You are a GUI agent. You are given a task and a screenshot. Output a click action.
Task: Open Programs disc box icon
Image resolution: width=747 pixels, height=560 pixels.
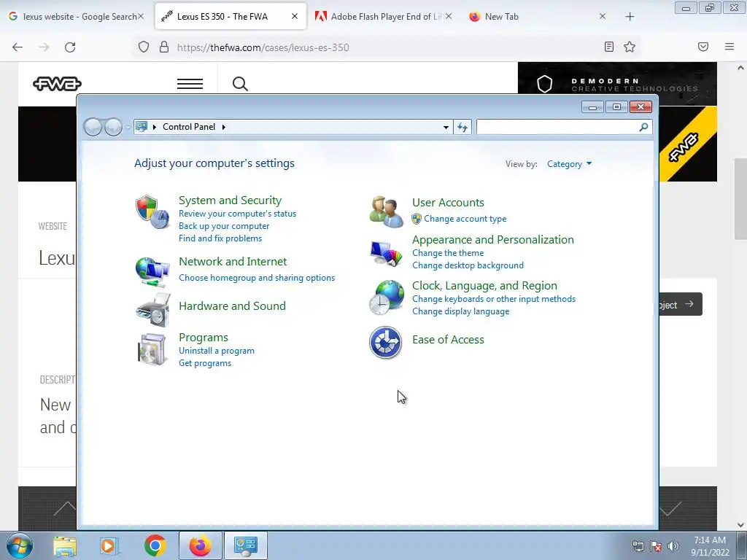point(152,349)
